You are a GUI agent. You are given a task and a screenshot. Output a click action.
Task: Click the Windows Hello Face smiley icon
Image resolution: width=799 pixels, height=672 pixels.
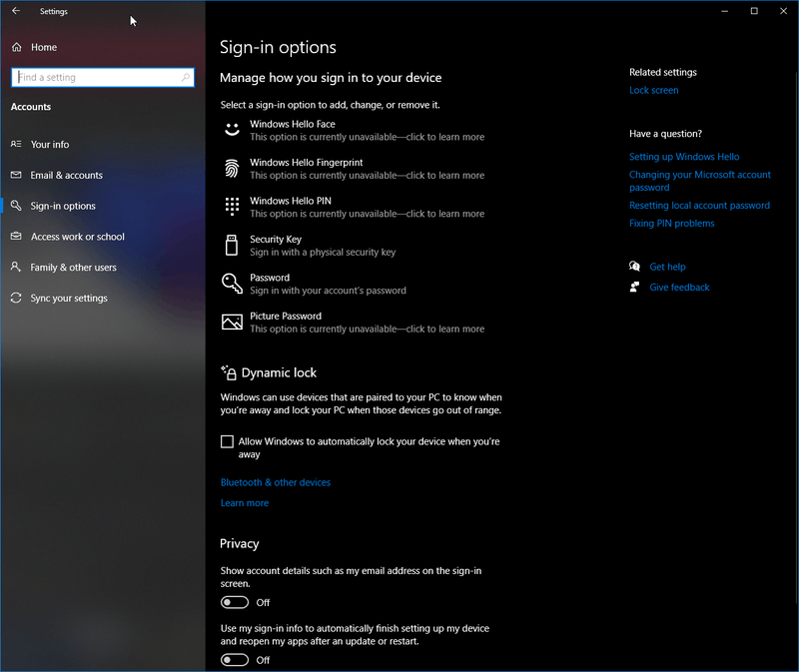coord(232,130)
